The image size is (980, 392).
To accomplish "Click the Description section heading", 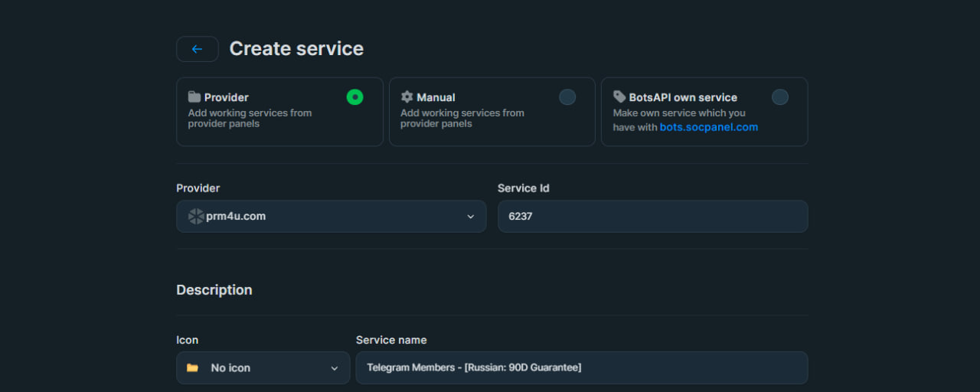I will pyautogui.click(x=214, y=290).
